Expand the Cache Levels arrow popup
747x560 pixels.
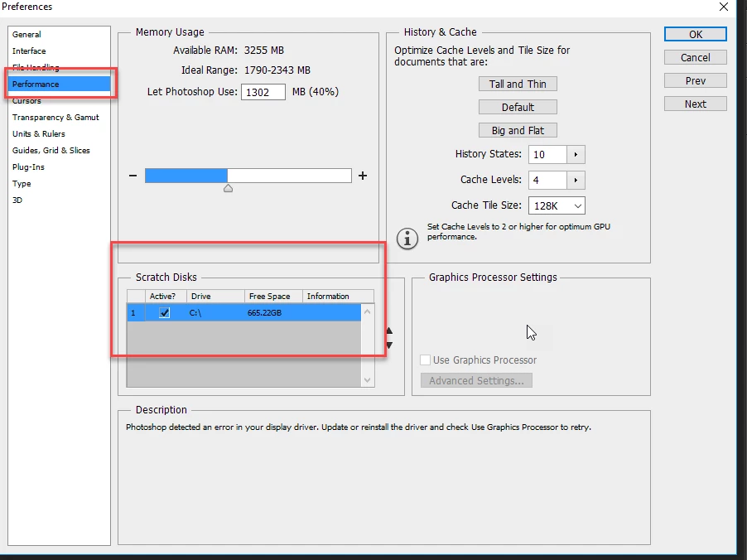(x=576, y=180)
